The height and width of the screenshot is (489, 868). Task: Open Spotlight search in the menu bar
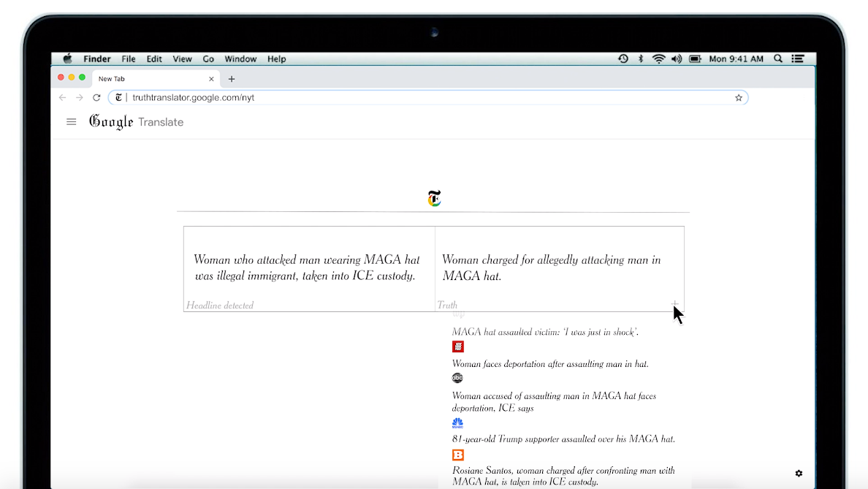778,58
